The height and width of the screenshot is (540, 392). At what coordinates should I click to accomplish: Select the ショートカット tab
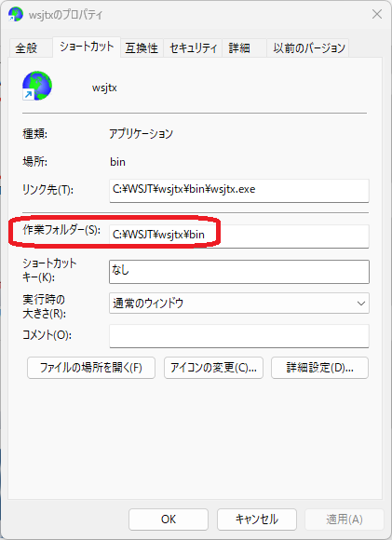tap(87, 47)
